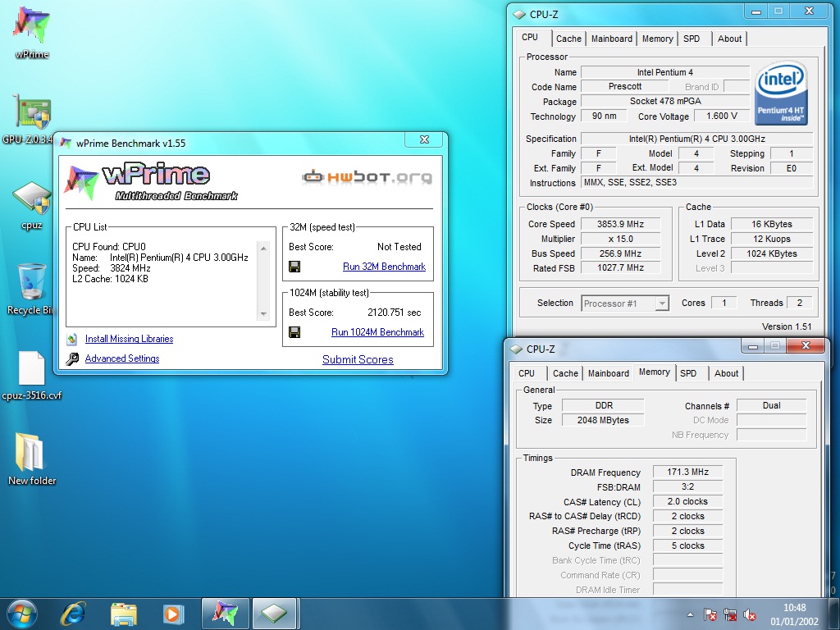Click the Code Name Prescott field

point(624,86)
